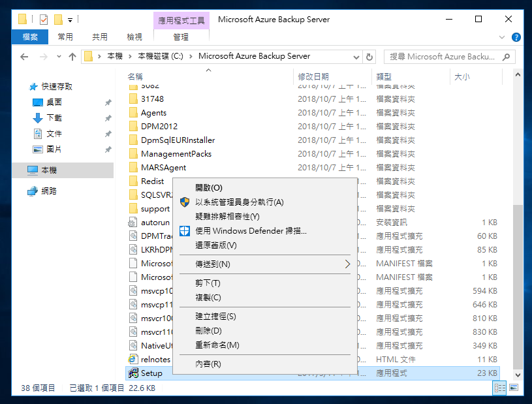The height and width of the screenshot is (404, 532).
Task: Open the 管理 tab under 應用程式工具
Action: [181, 37]
